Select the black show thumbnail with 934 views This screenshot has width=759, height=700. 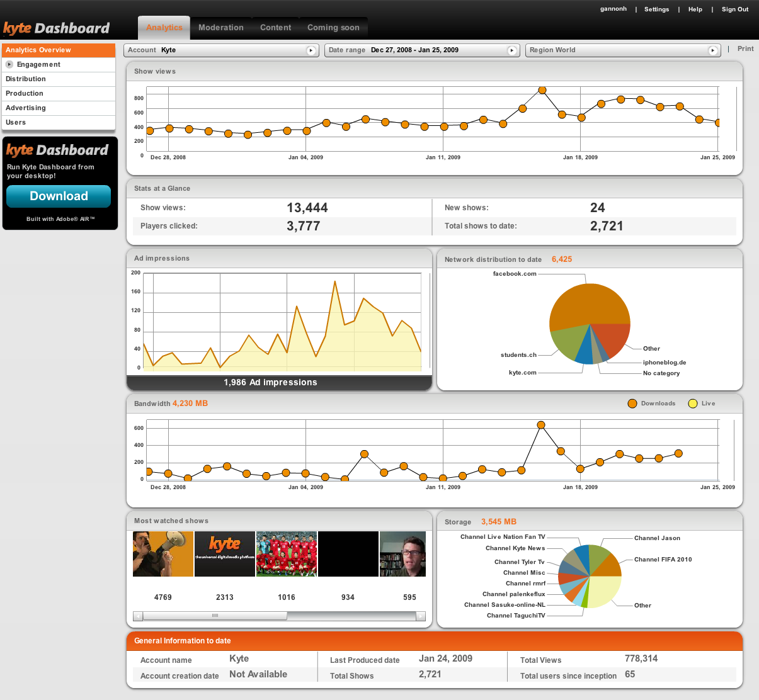click(348, 554)
